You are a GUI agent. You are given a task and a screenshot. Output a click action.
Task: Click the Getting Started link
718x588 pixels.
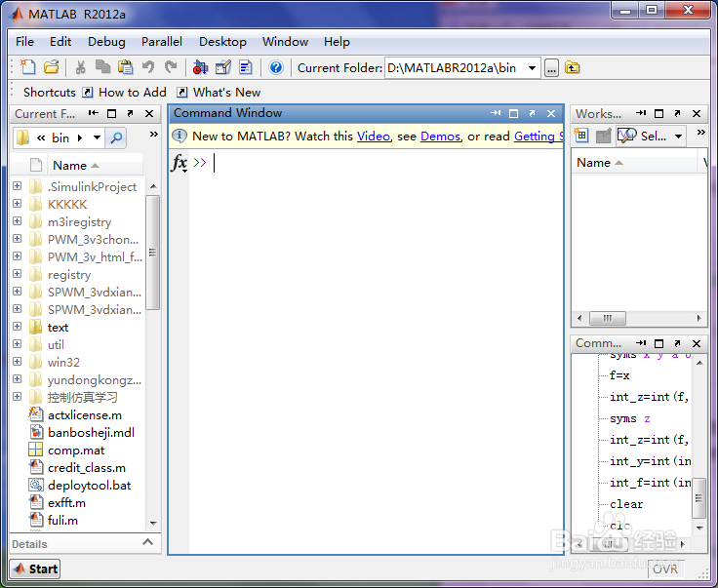point(538,137)
